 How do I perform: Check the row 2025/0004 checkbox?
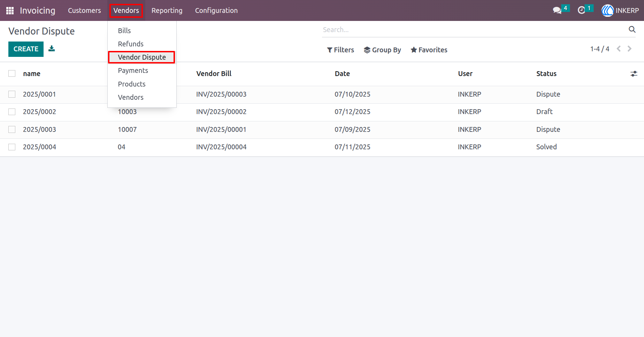12,147
